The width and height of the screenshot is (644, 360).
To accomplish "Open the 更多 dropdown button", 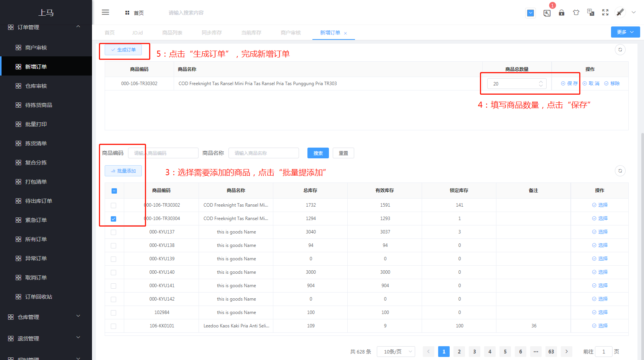I will pyautogui.click(x=625, y=32).
